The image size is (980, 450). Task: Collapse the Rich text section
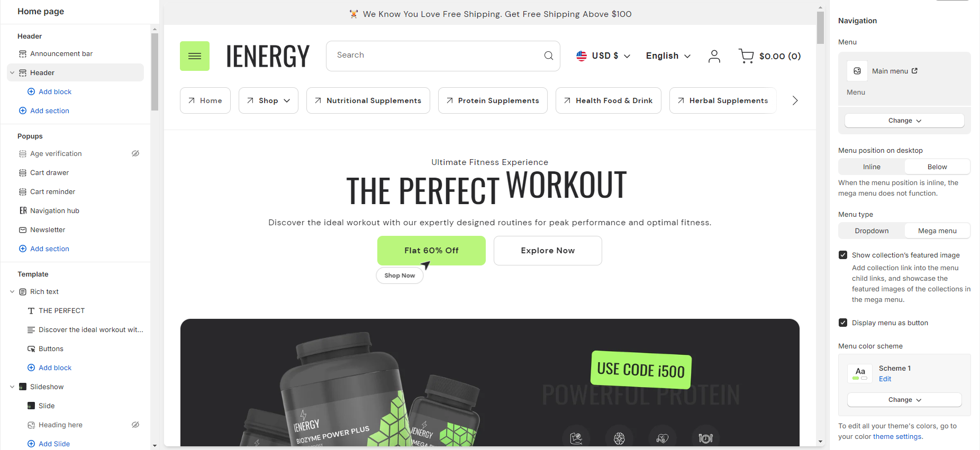point(12,292)
